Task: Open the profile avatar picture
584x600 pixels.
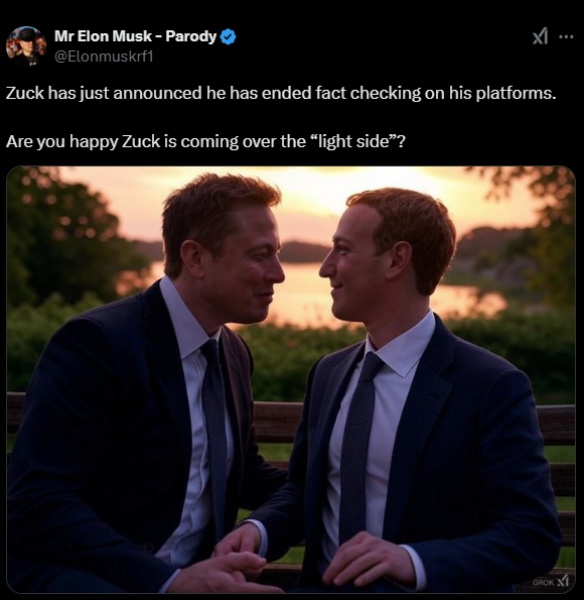Action: [26, 46]
